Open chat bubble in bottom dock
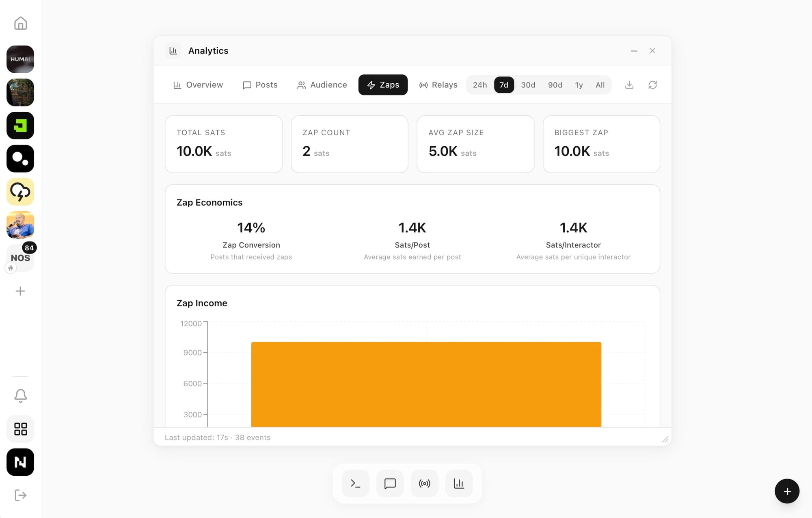Screen dimensions: 812x518 pyautogui.click(x=390, y=483)
